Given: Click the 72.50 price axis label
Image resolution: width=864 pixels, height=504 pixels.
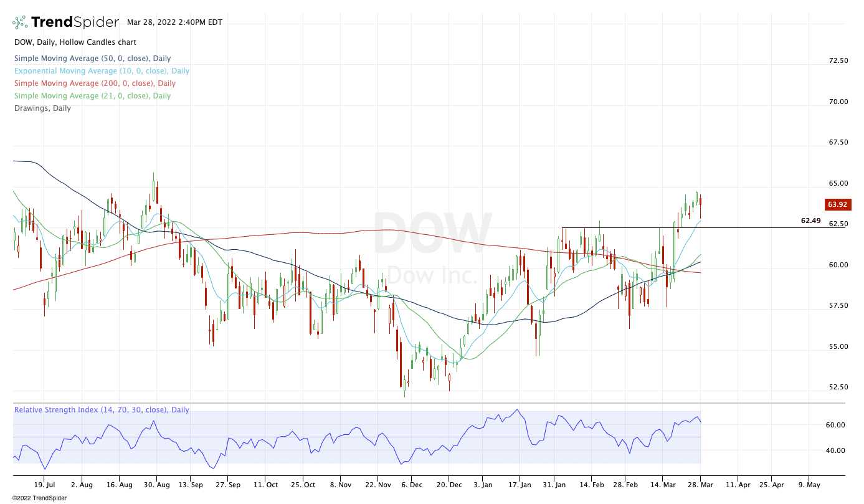Looking at the screenshot, I should pyautogui.click(x=838, y=60).
